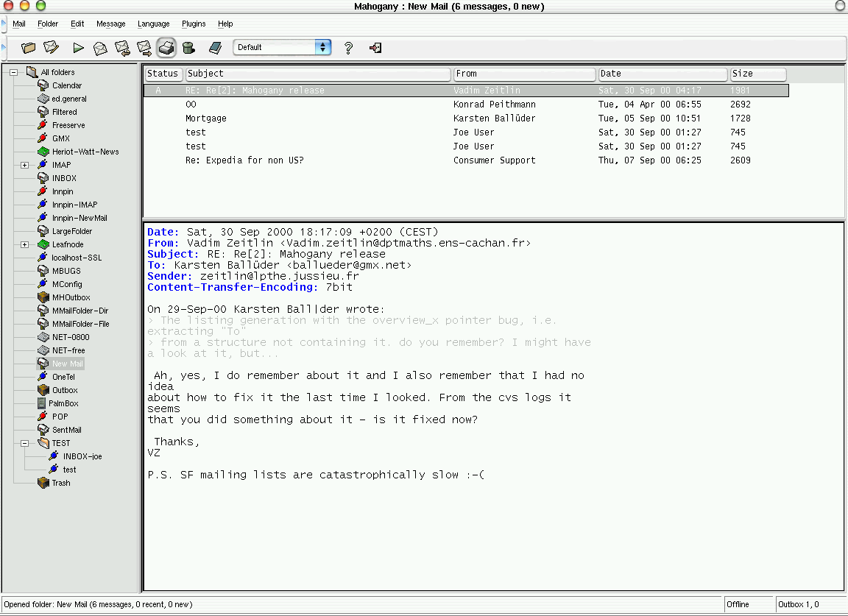This screenshot has height=616, width=848.
Task: Expand the Leafnode folder node
Action: pos(24,244)
